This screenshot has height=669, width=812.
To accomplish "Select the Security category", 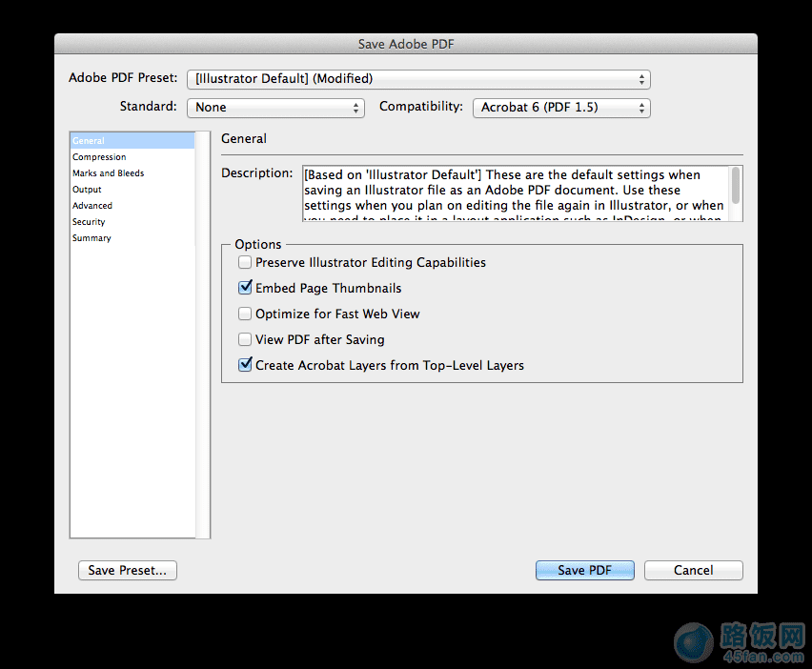I will coord(132,222).
